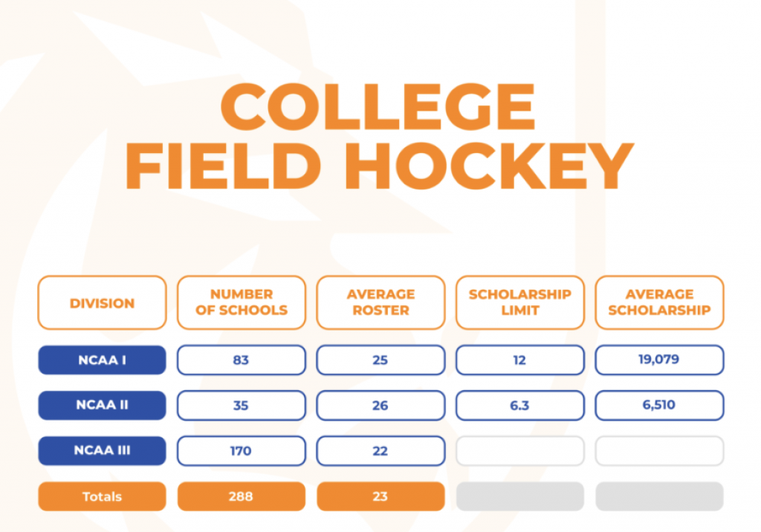Click the COLLEGE FIELD HOCKEY title
Viewport: 761px width, 532px height.
click(379, 137)
